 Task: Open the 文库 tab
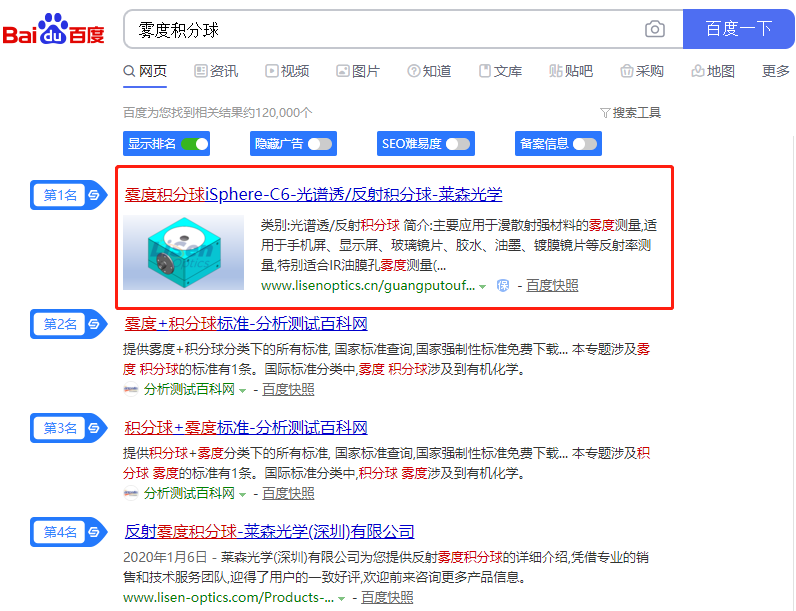pos(501,71)
